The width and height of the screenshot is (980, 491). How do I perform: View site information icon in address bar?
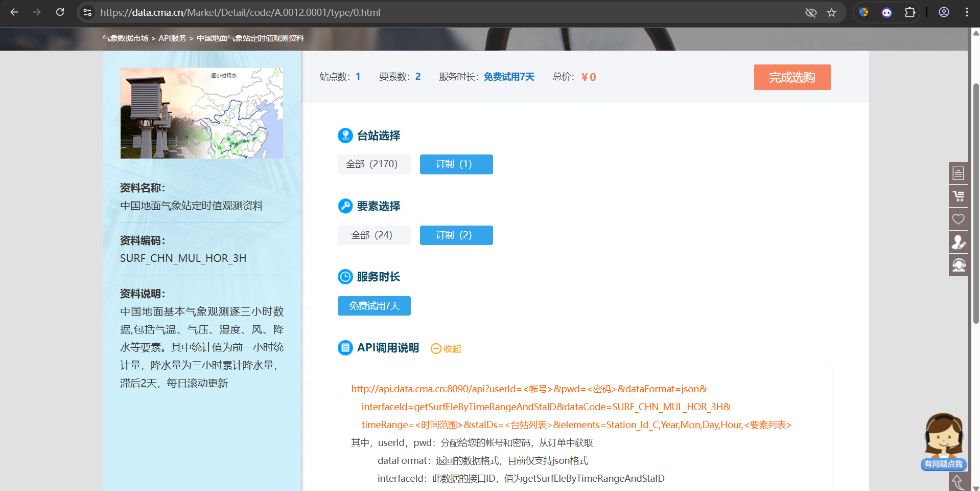tap(87, 12)
